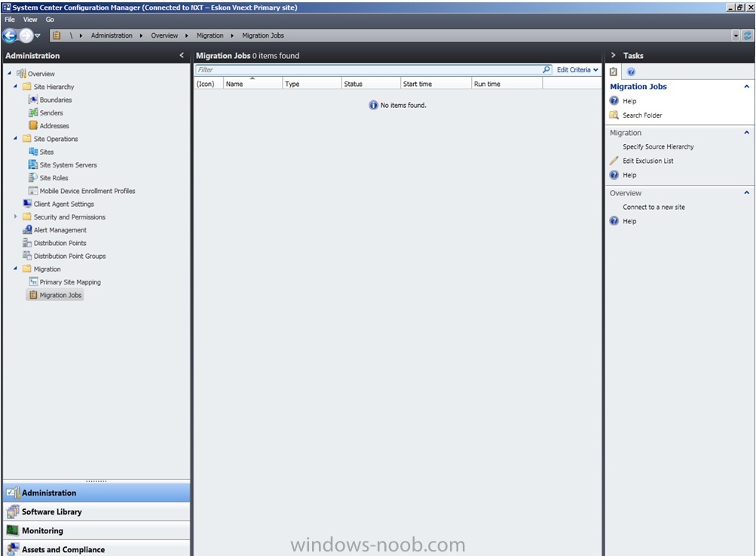Sort by the Name column header
Viewport: 756px width, 556px height.
point(253,84)
